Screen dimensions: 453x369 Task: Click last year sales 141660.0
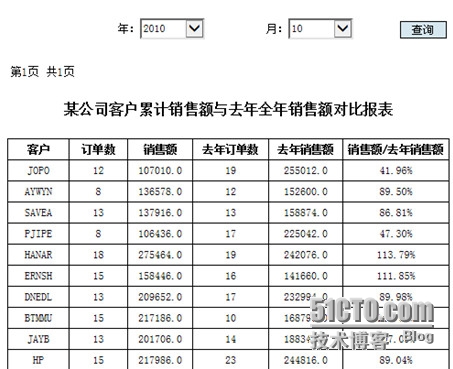point(306,276)
